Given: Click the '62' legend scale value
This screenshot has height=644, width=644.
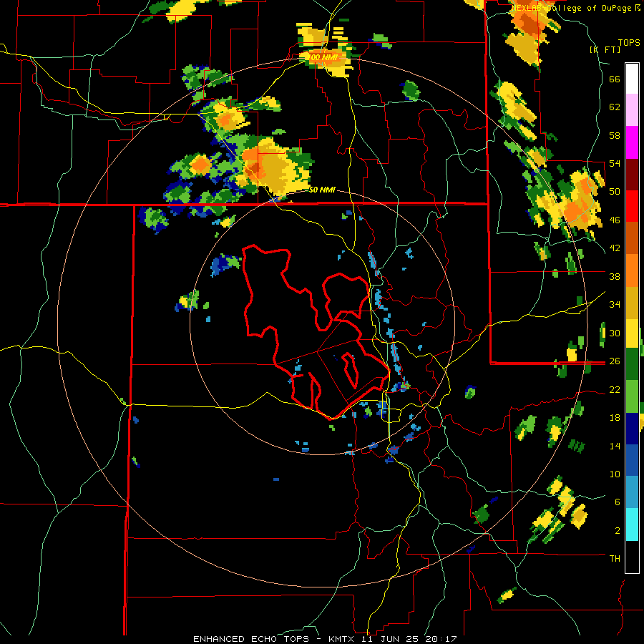Looking at the screenshot, I should point(615,107).
